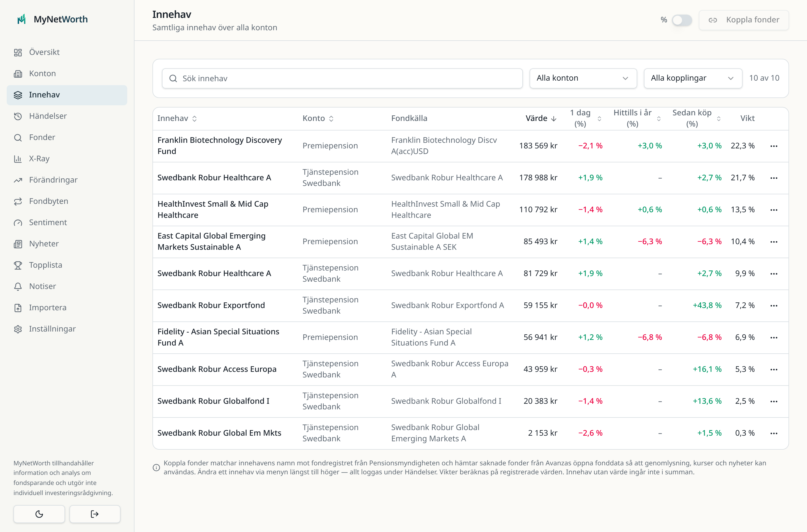Open the Alla kopplingar filter dropdown
The image size is (807, 532).
[693, 78]
